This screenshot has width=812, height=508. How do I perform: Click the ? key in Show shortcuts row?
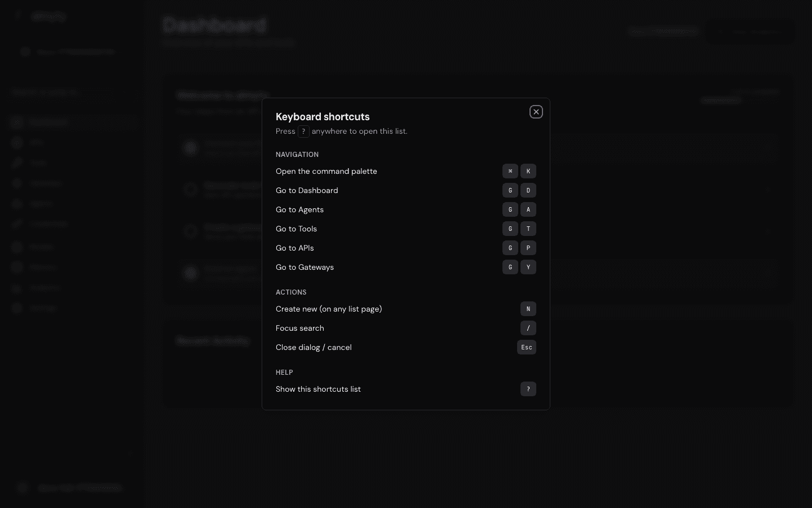pos(528,389)
